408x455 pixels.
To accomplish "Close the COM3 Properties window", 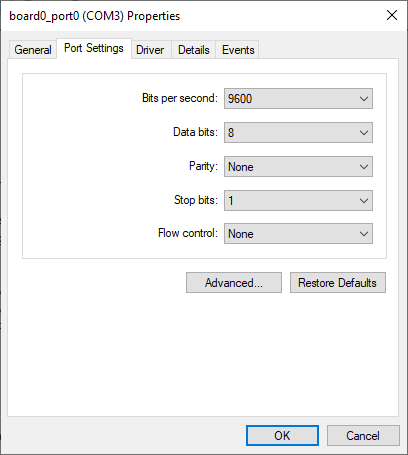I will (x=392, y=15).
